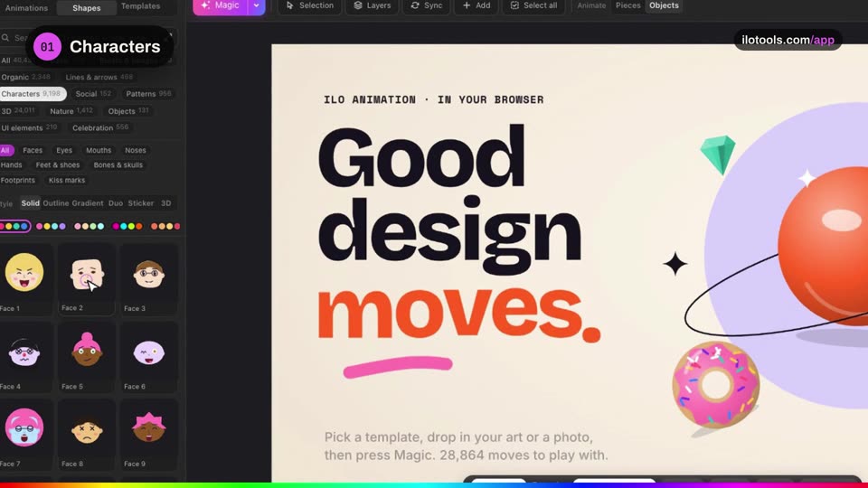Select the Eyes subcategory
868x488 pixels.
click(x=64, y=150)
